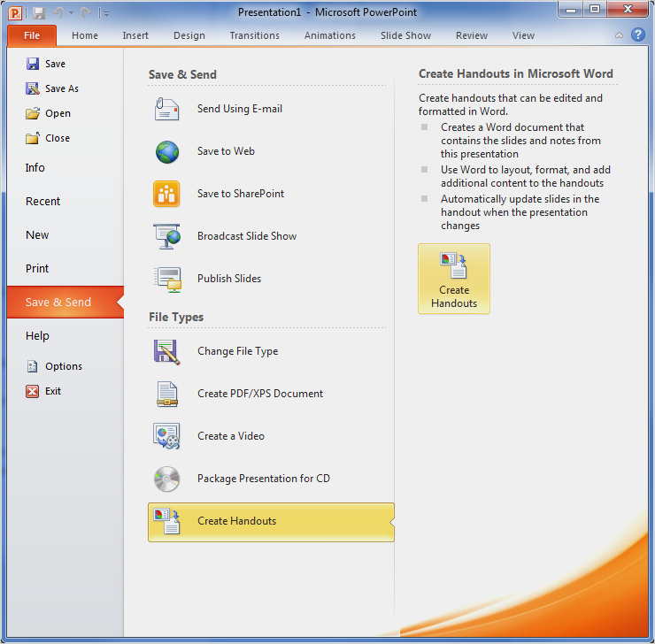Screen dimensions: 655x644
Task: Click the Change File Type icon
Action: pos(166,352)
